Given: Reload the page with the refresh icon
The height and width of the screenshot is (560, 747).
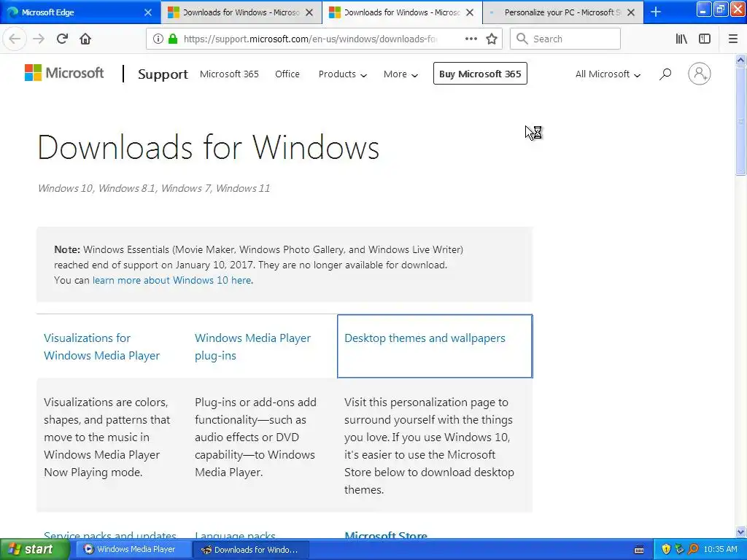Looking at the screenshot, I should point(62,39).
